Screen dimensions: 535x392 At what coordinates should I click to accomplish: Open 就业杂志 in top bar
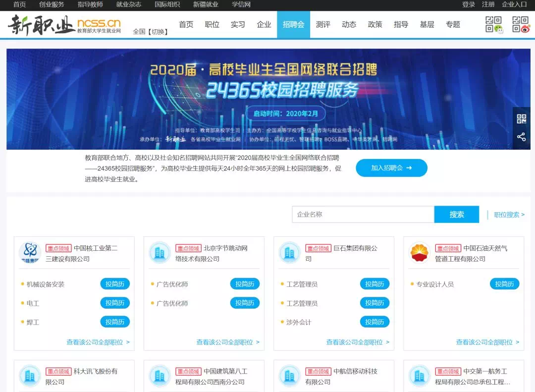coord(129,4)
